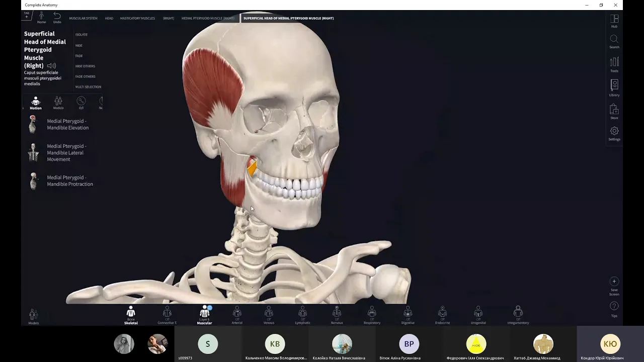The image size is (644, 362).
Task: Toggle the Connective Tissue system layer
Action: click(x=167, y=315)
